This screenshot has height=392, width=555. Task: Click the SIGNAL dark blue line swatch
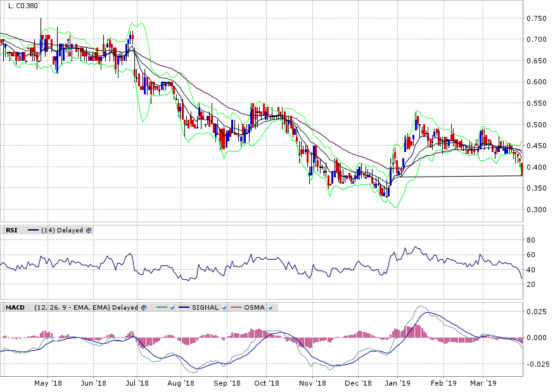185,308
